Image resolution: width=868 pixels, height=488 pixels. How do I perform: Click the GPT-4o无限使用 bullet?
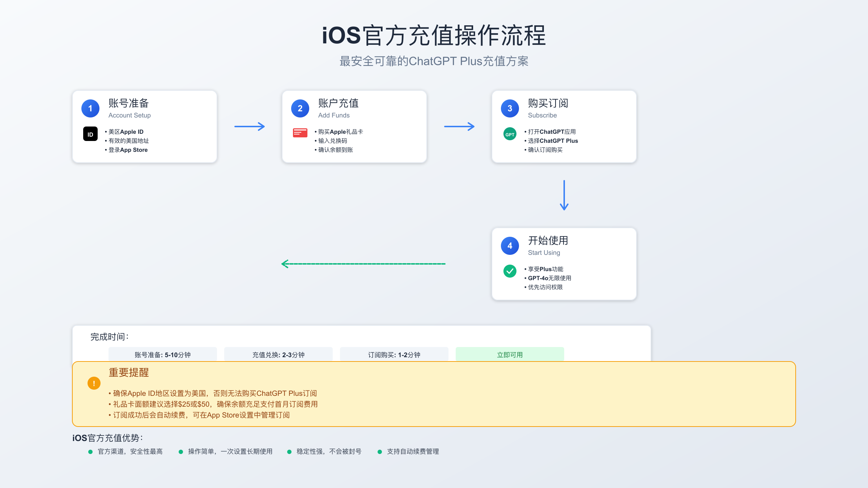pyautogui.click(x=548, y=278)
